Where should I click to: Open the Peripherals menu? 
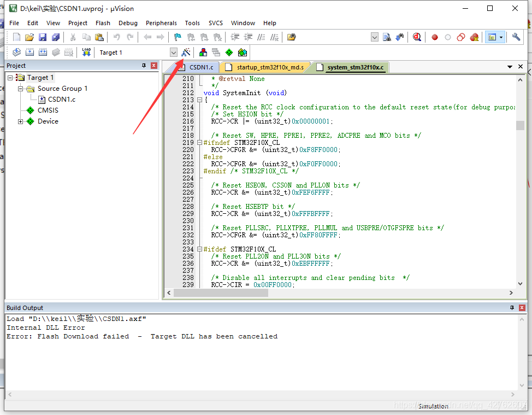pyautogui.click(x=161, y=23)
